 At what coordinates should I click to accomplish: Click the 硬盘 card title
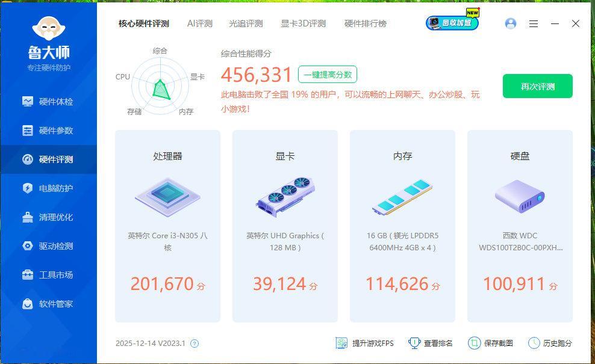[520, 156]
